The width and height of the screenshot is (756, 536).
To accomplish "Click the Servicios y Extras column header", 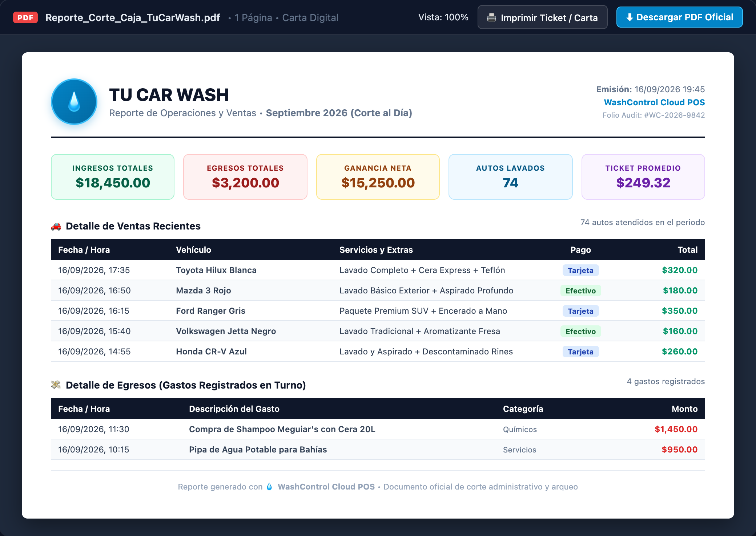I will point(376,250).
